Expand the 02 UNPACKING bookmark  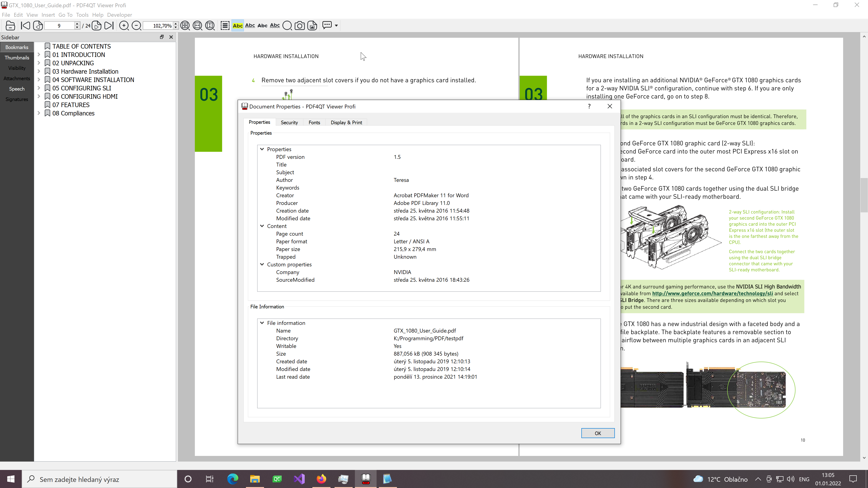(x=39, y=63)
